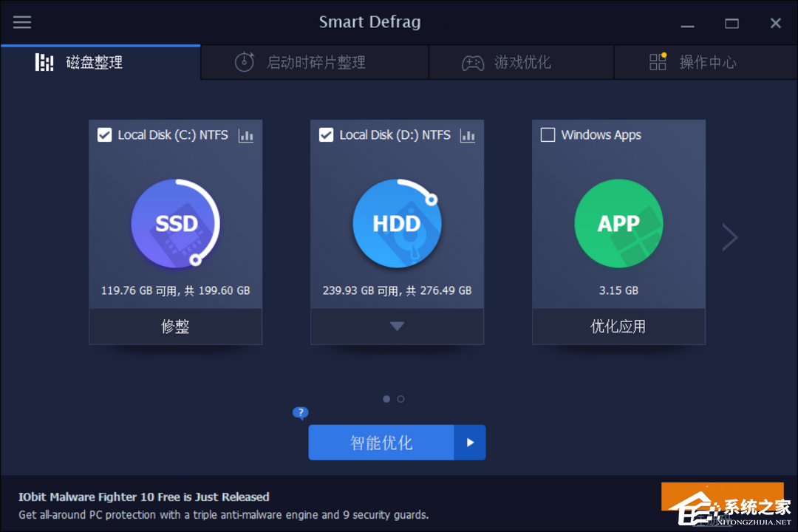Image resolution: width=798 pixels, height=532 pixels.
Task: Uncheck Local Disk (C:) checkbox
Action: coord(104,135)
